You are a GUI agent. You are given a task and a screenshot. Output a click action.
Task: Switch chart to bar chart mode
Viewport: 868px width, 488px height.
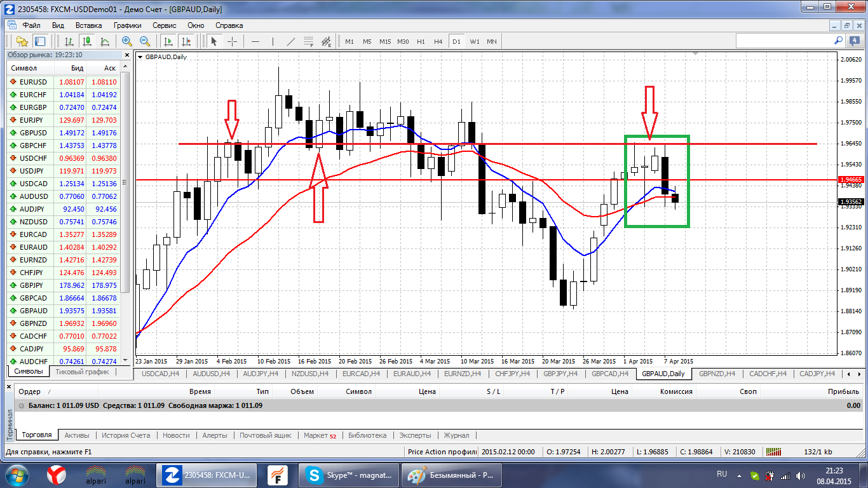(x=69, y=41)
